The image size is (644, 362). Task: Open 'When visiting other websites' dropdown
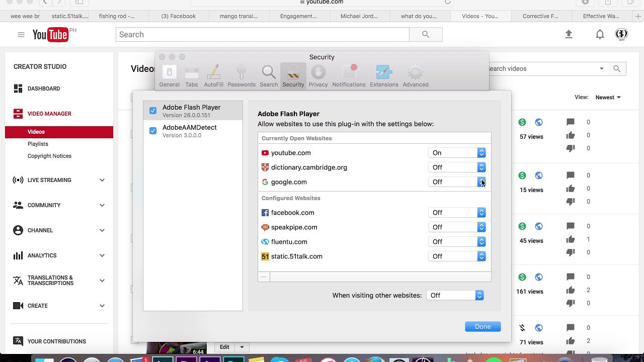(x=455, y=296)
